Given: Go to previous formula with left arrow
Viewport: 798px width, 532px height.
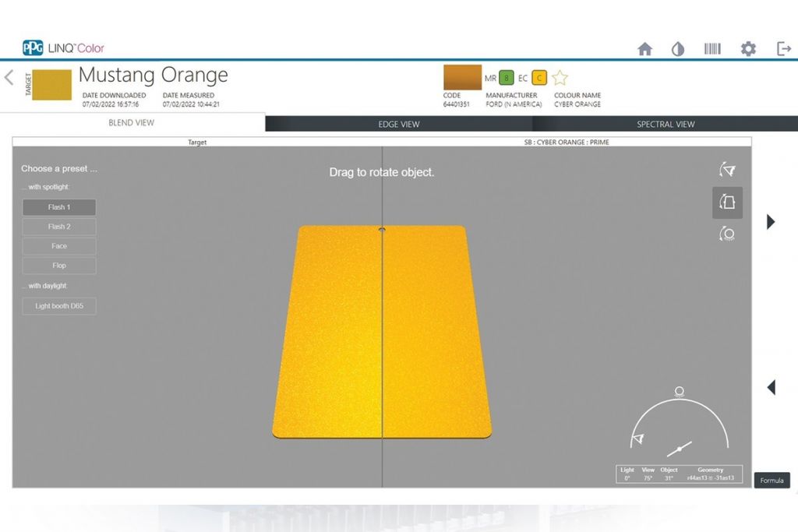Looking at the screenshot, I should 772,388.
